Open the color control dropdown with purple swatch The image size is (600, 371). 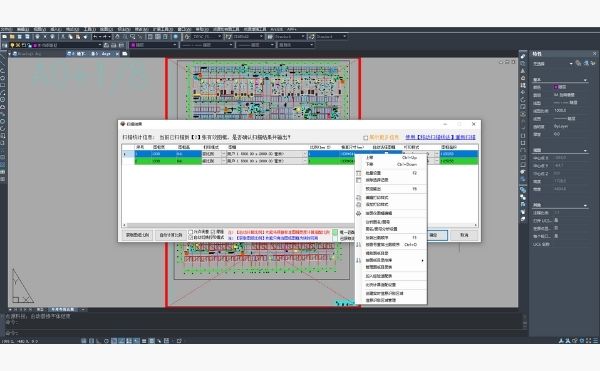click(154, 45)
